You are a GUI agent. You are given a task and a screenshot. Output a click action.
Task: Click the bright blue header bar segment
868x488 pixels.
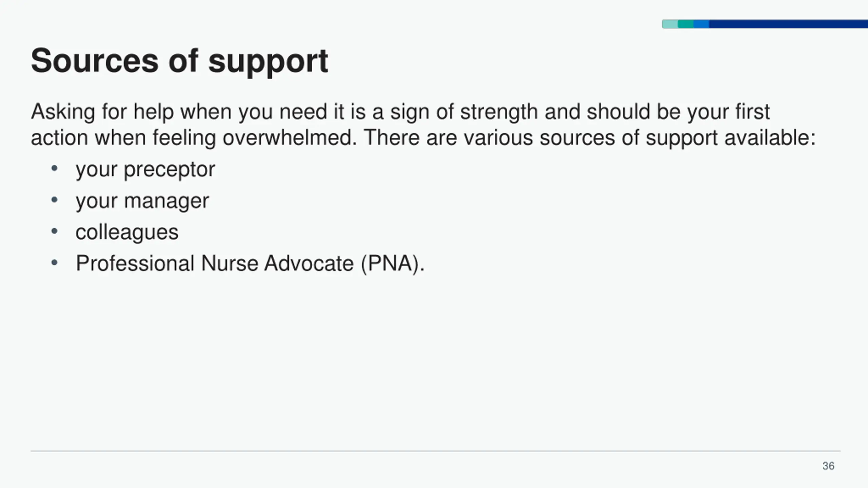[701, 24]
